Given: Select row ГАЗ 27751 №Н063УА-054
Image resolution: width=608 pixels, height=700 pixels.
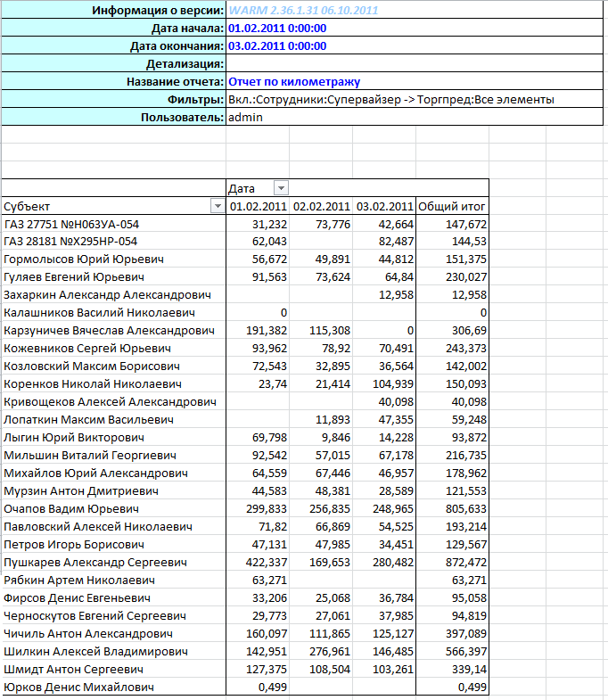Looking at the screenshot, I should coord(72,224).
